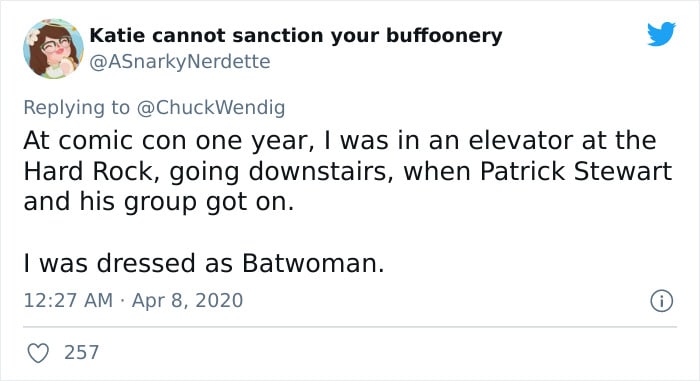Screen dimensions: 700x381
Task: Click the word elevator in the tweet
Action: [521, 140]
